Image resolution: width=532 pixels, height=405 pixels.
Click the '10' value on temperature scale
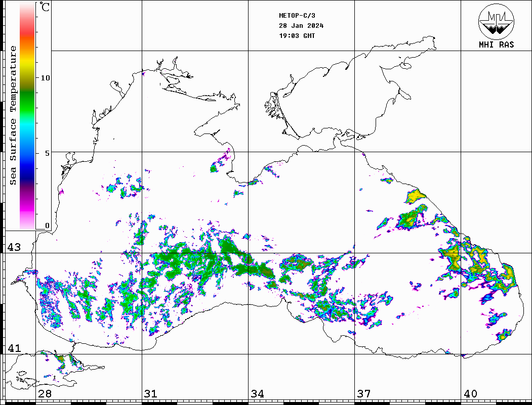pyautogui.click(x=45, y=78)
